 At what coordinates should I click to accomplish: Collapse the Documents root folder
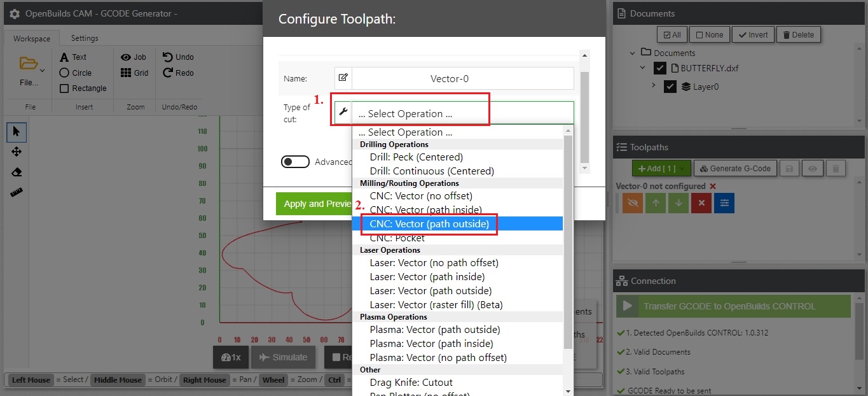pos(631,53)
